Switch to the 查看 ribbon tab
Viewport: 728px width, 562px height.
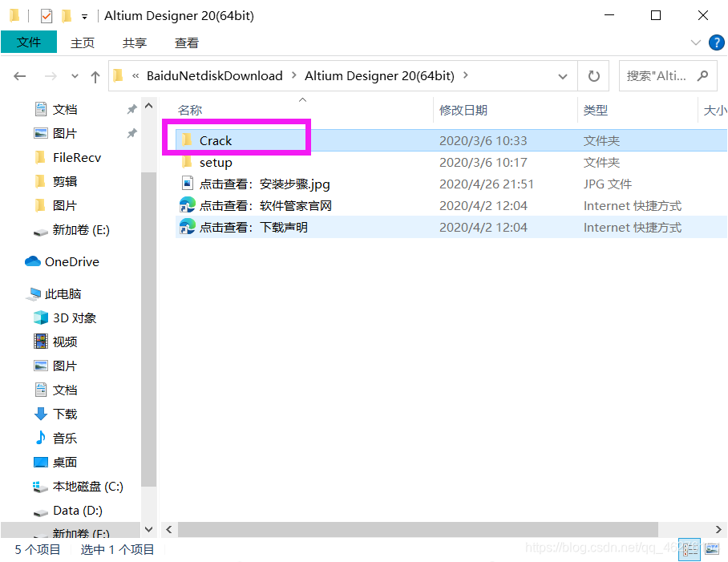(186, 42)
